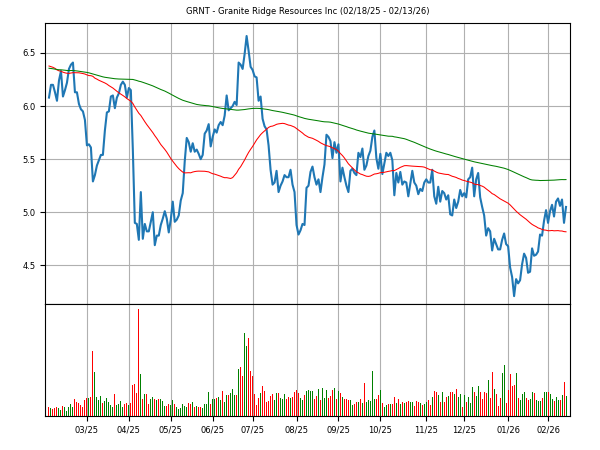Select the 11/25 date label
600x450 pixels.
pos(426,429)
